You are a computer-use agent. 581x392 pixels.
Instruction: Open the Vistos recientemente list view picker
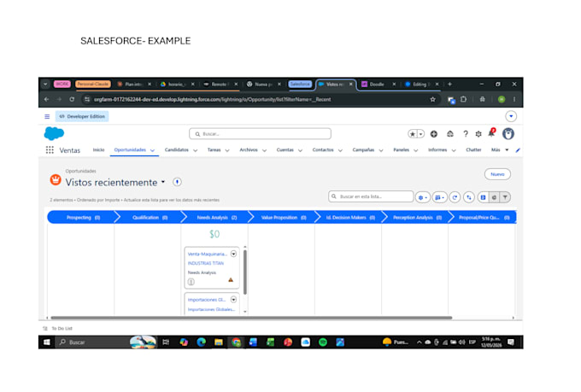click(x=163, y=182)
